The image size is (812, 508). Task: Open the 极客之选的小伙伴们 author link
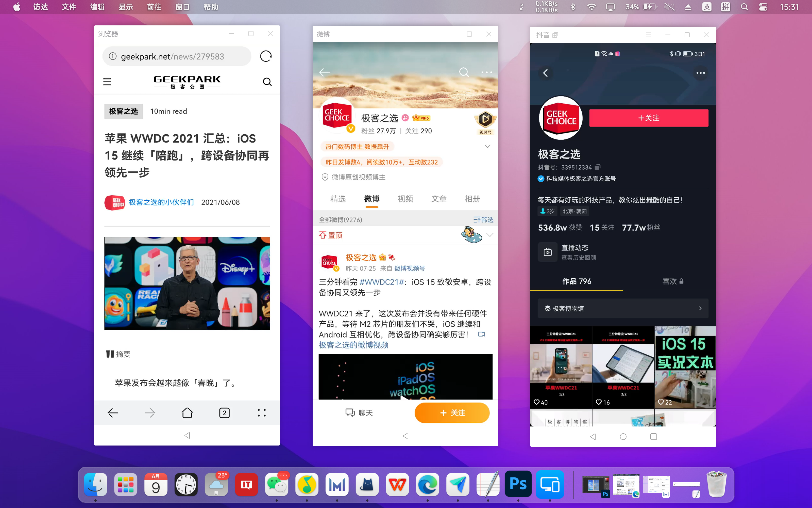click(161, 202)
